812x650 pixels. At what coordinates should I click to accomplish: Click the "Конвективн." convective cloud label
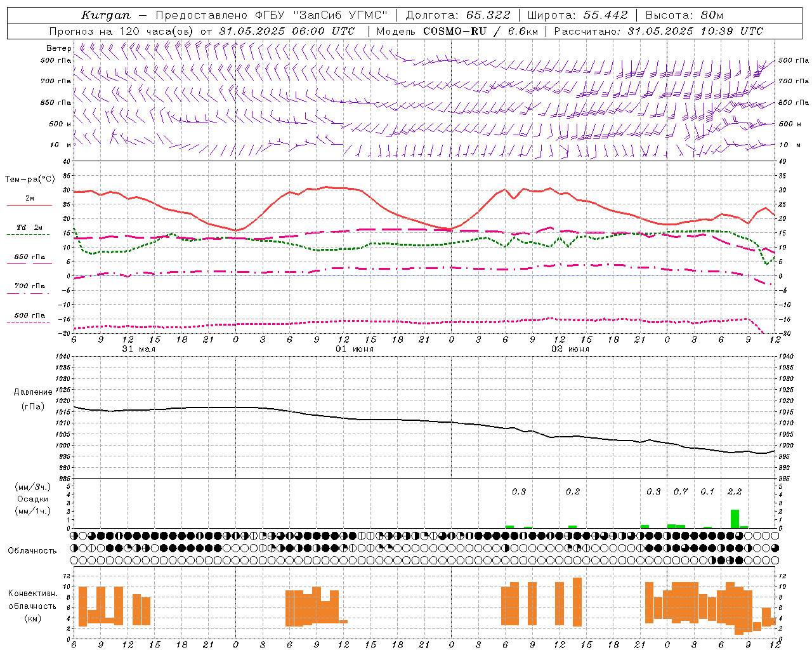pos(33,594)
